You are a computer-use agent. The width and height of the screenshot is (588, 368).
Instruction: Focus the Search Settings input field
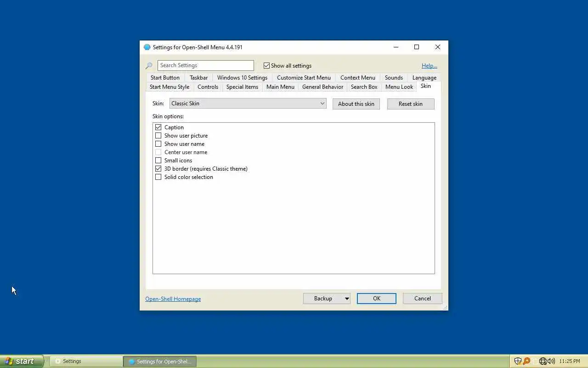pos(205,65)
